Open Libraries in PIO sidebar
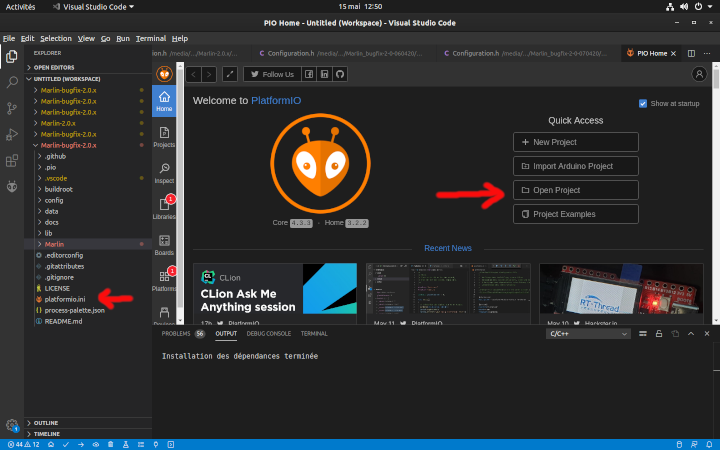This screenshot has height=450, width=720. [x=164, y=209]
